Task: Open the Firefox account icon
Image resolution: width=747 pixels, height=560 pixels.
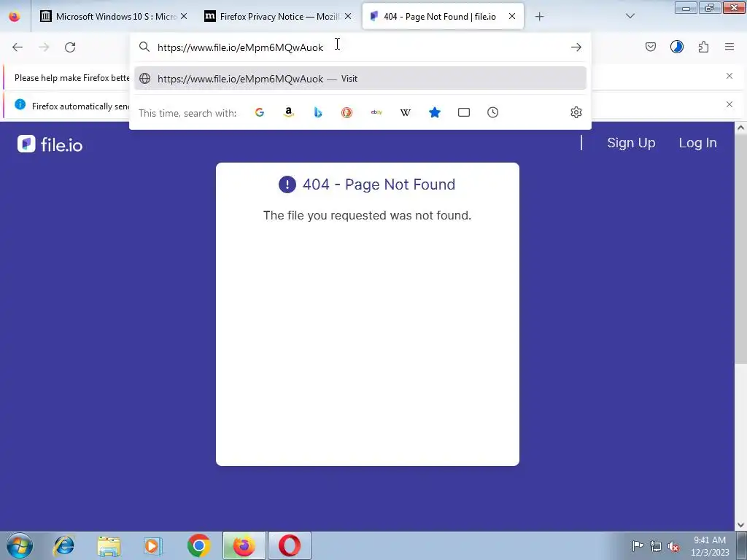Action: coord(676,47)
